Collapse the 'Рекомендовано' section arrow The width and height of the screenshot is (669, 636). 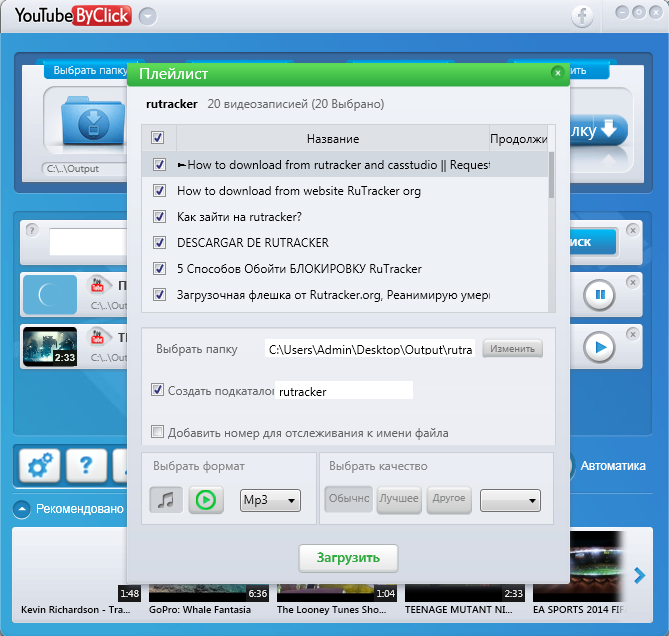pyautogui.click(x=22, y=509)
